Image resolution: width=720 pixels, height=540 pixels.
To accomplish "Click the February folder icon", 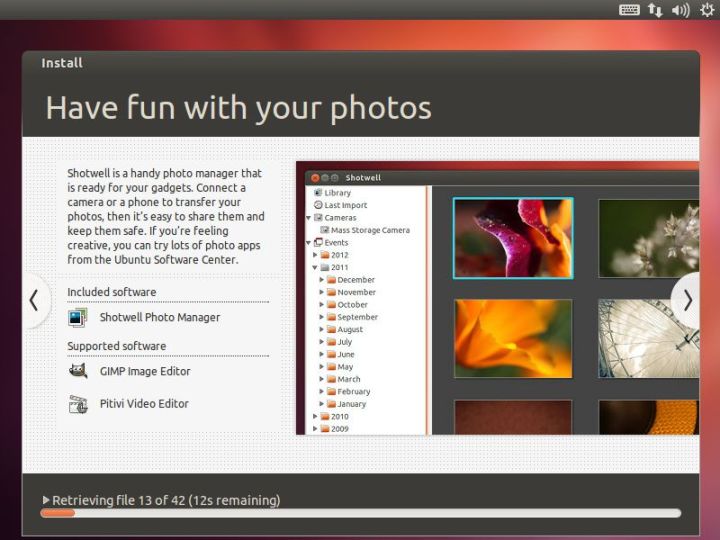I will coord(331,391).
